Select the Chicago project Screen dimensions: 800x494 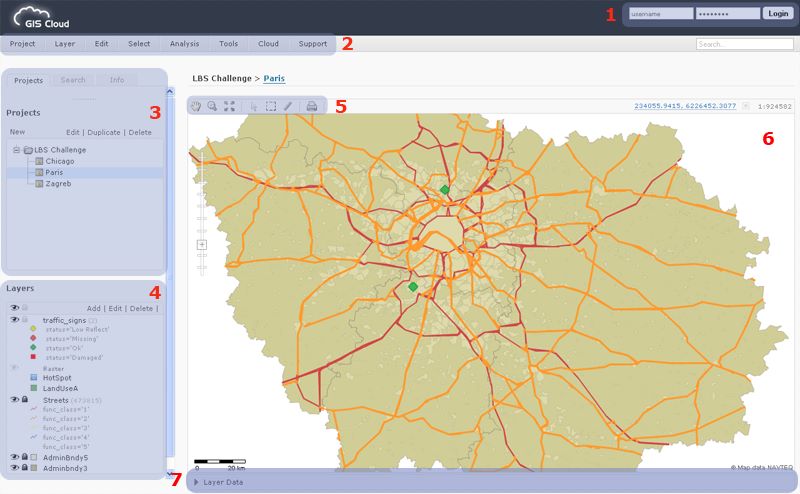click(60, 161)
